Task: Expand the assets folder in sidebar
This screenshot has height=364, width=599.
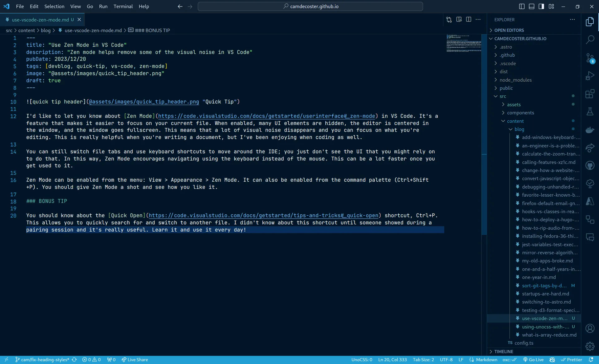Action: [x=513, y=104]
